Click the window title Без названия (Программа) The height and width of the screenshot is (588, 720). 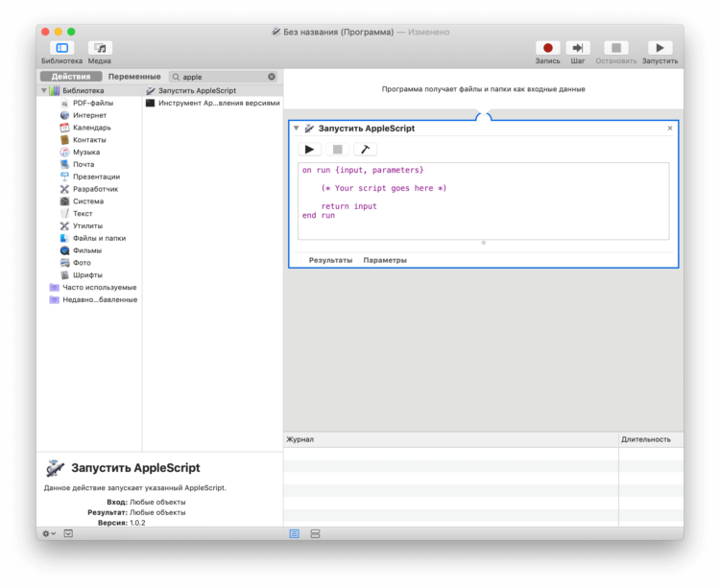(339, 32)
